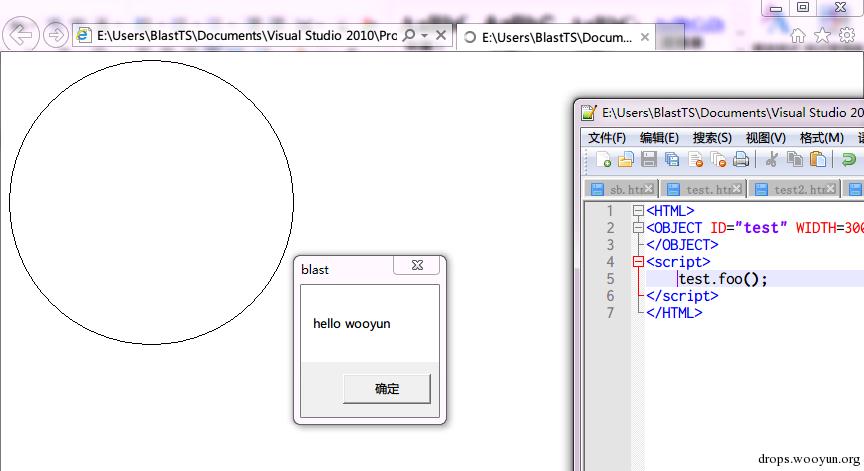Screen dimensions: 864x471
Task: Collapse the OBJECT tag fold marker
Action: point(638,228)
